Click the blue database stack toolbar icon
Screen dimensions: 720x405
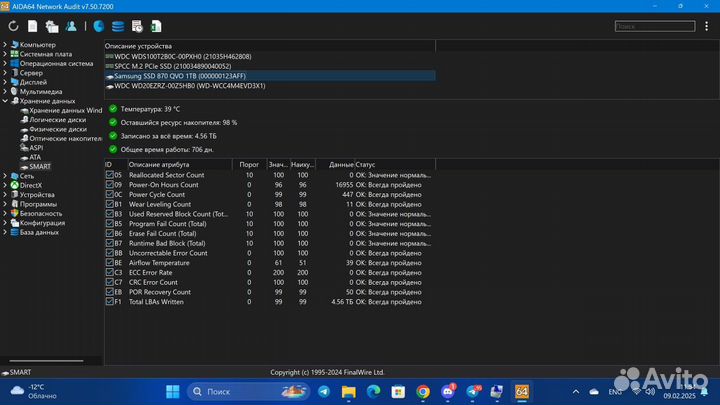tap(118, 26)
